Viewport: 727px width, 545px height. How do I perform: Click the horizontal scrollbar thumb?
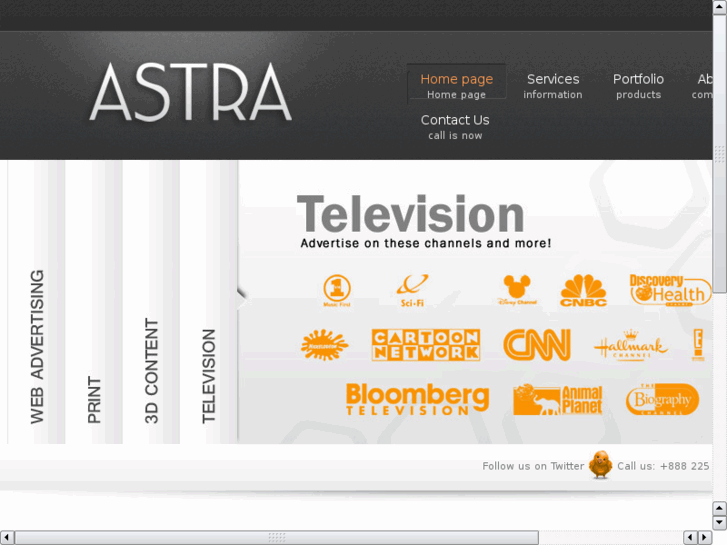(277, 538)
